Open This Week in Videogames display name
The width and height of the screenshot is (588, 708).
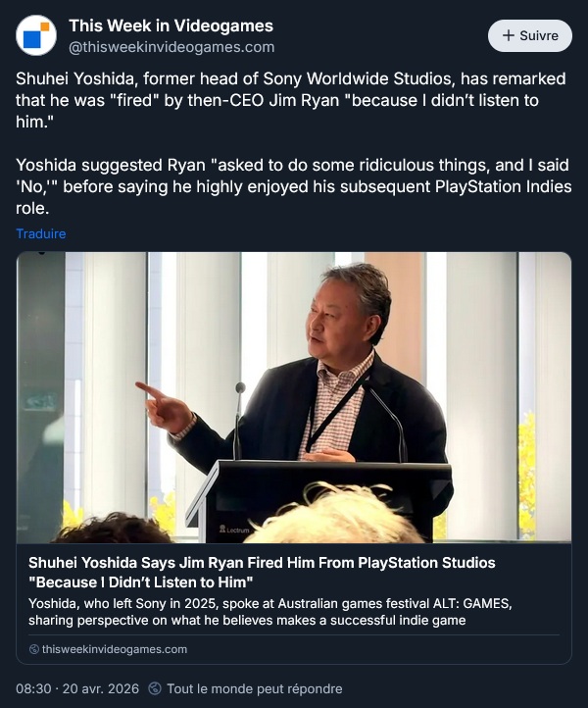coord(171,25)
